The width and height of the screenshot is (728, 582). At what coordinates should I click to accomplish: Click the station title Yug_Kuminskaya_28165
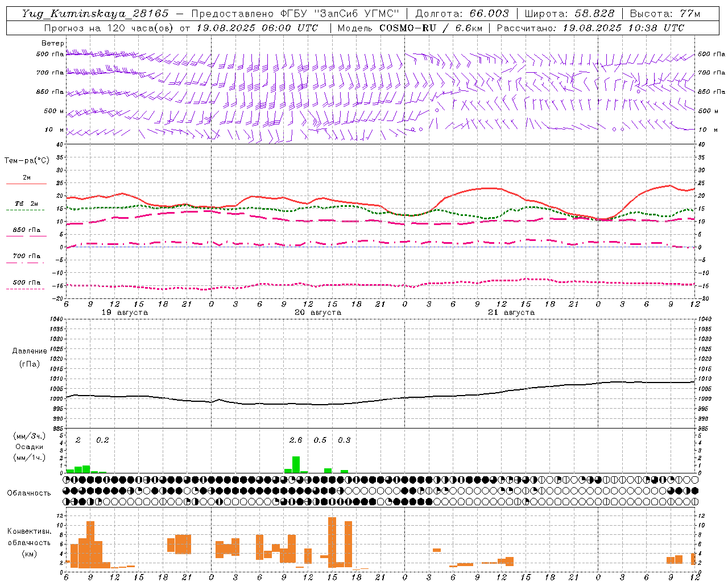click(x=95, y=14)
